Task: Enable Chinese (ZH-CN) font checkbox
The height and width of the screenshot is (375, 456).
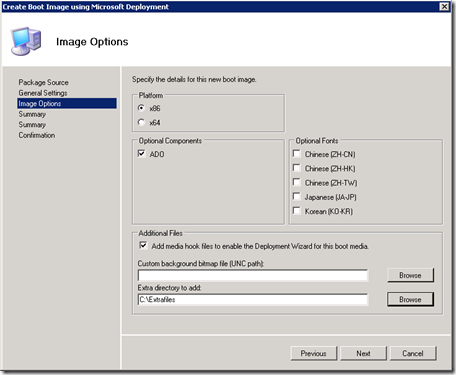Action: point(296,153)
